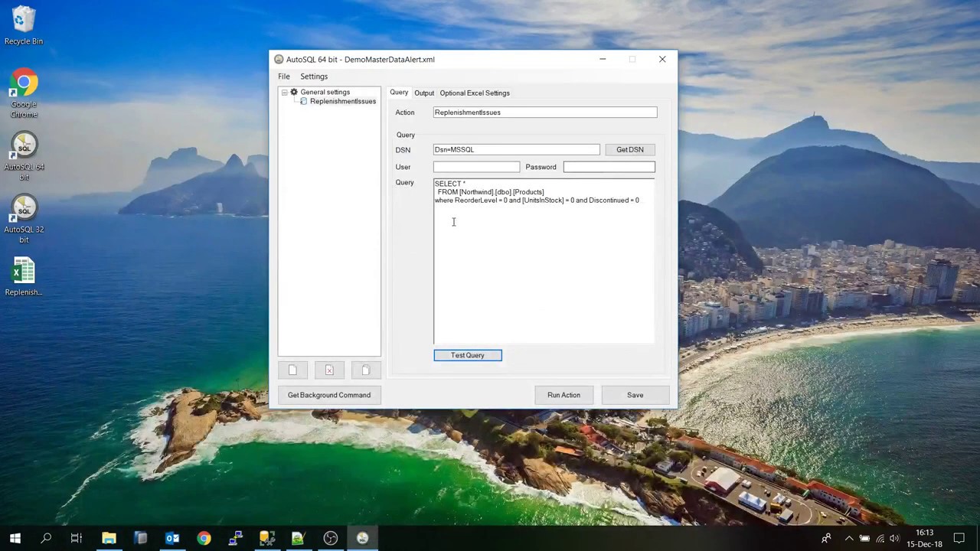Focus the DSN input field

(x=517, y=150)
